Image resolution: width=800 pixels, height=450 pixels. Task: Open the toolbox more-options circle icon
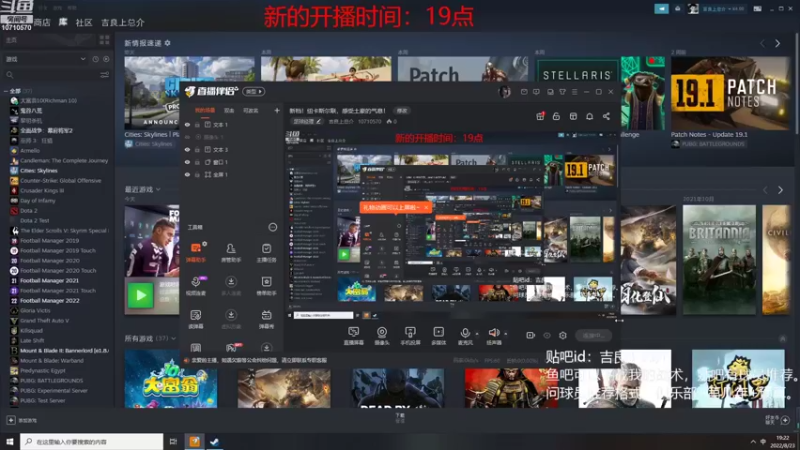pos(272,227)
